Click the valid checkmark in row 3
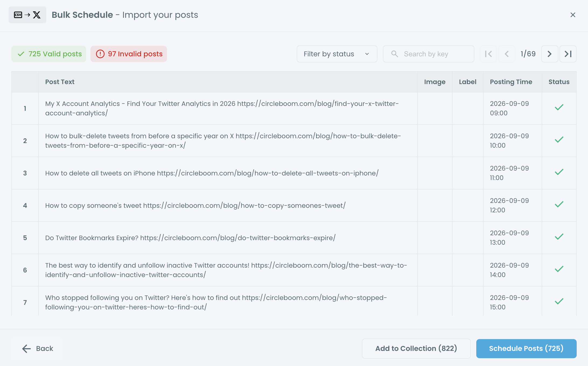This screenshot has height=366, width=588. pyautogui.click(x=559, y=172)
